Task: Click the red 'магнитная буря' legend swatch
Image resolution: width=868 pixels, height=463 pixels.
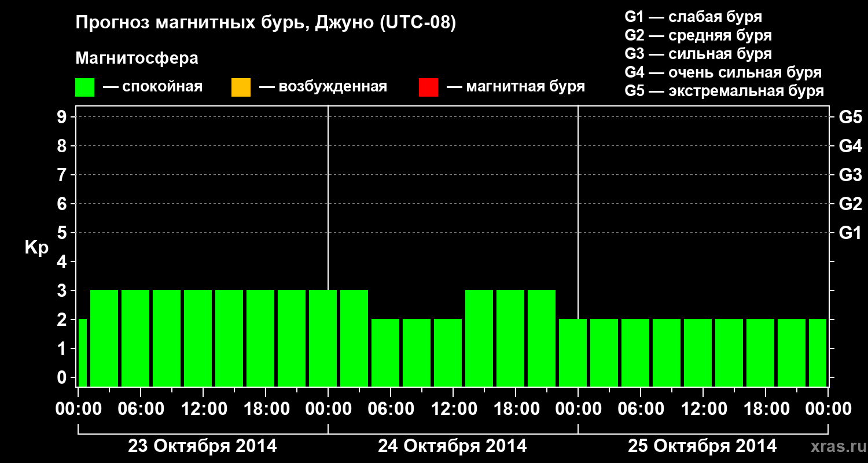Action: coord(428,87)
